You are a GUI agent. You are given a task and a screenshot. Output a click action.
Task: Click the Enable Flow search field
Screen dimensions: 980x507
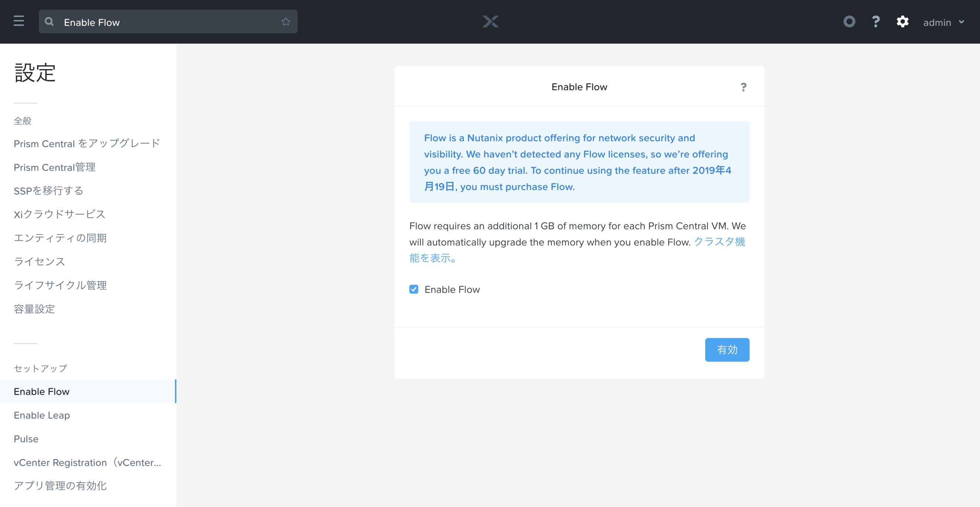(168, 22)
